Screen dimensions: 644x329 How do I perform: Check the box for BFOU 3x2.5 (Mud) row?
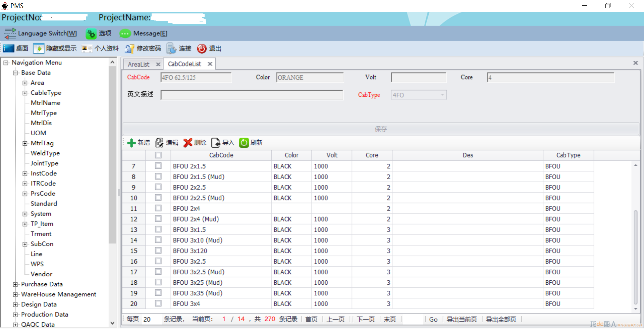158,272
